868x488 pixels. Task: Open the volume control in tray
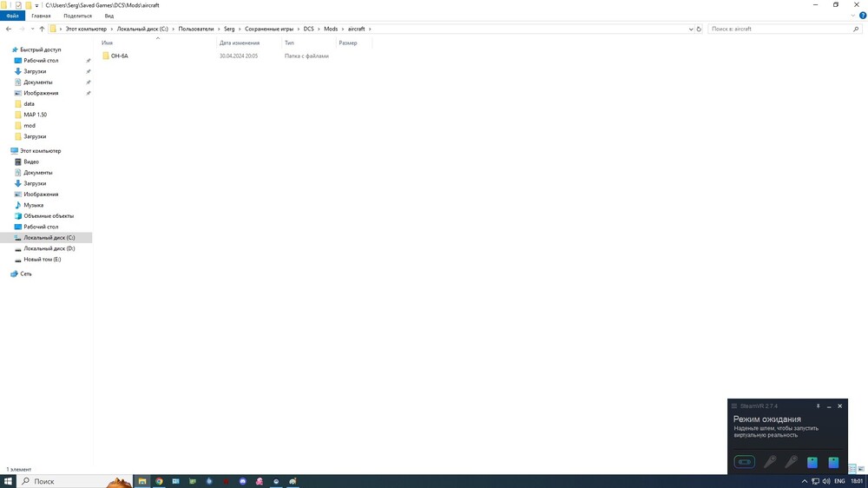click(x=826, y=481)
